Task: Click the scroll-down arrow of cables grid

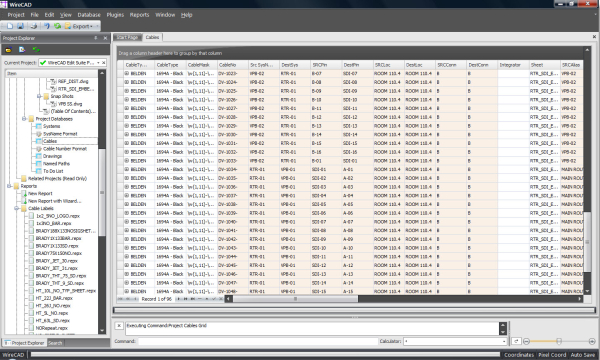Action: 587,292
